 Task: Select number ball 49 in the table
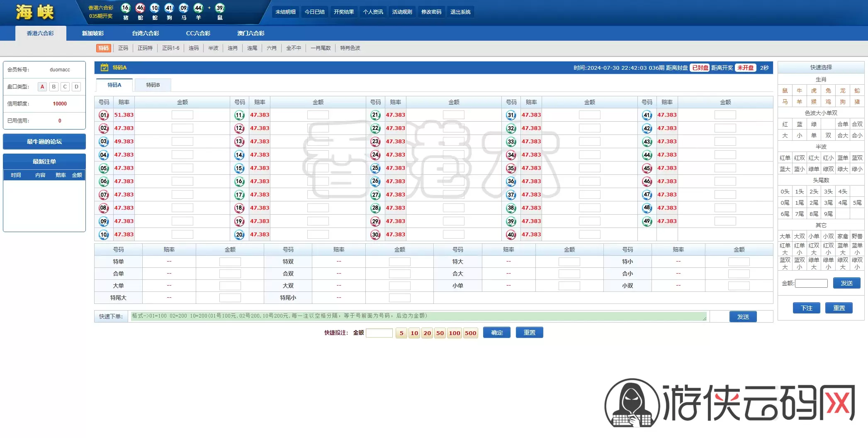647,221
